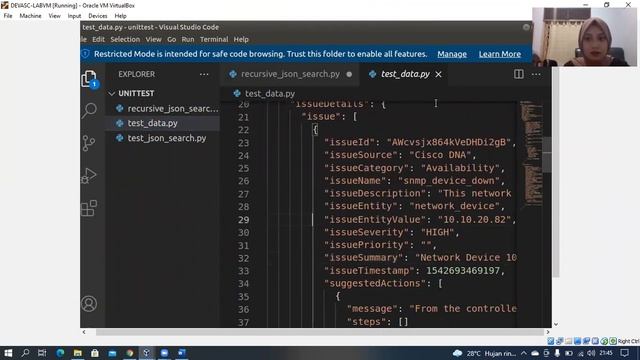Open Task View on the taskbar

tap(42, 353)
